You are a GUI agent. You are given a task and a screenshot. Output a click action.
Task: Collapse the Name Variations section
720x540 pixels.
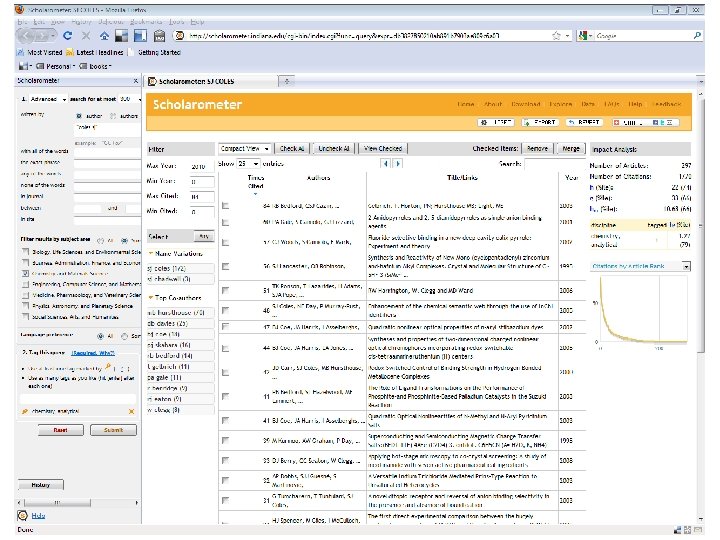151,253
